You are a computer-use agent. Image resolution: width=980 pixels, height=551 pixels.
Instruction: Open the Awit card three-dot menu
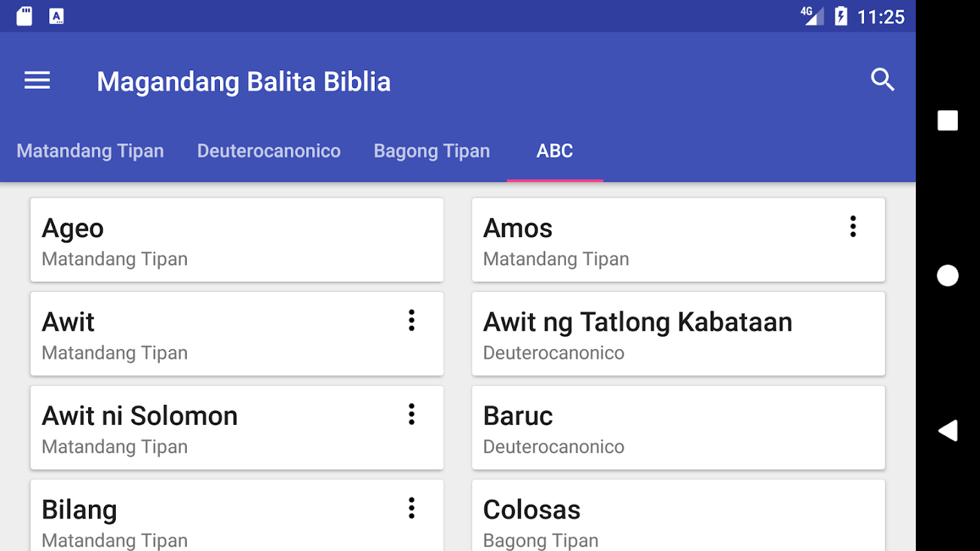tap(411, 320)
